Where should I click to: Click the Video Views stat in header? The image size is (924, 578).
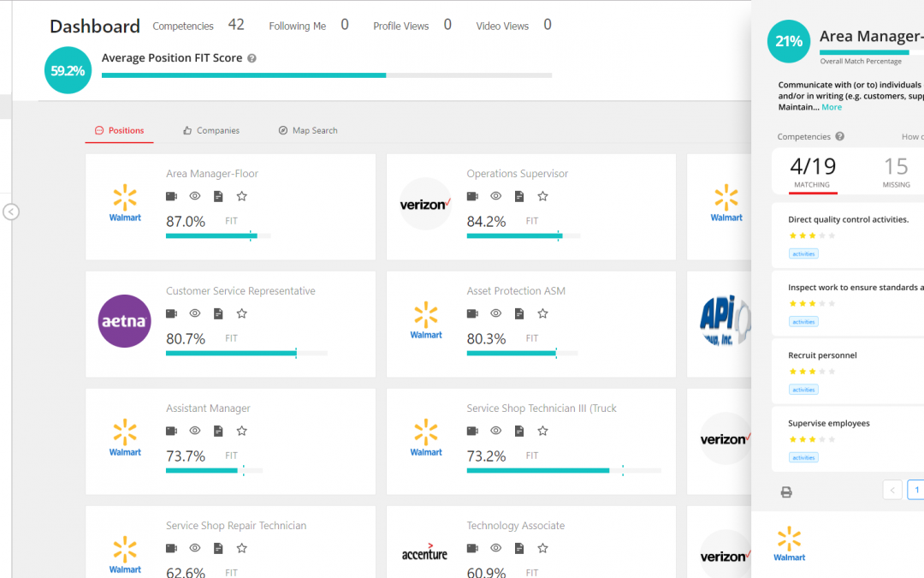[514, 26]
